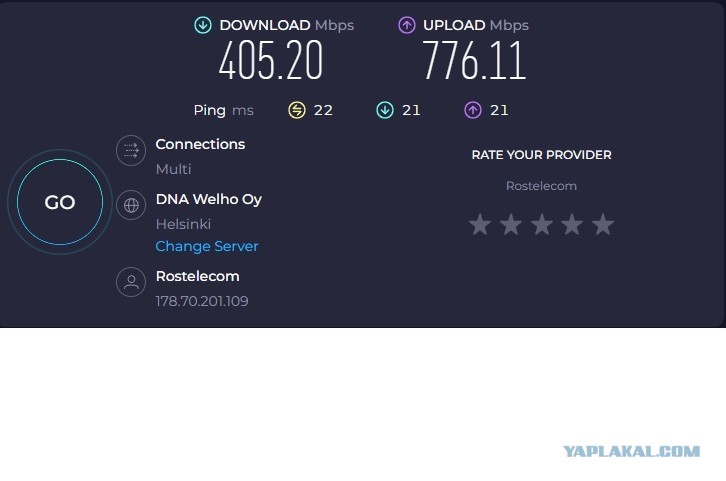726x481 pixels.
Task: Click the GO button to start the test
Action: (60, 202)
